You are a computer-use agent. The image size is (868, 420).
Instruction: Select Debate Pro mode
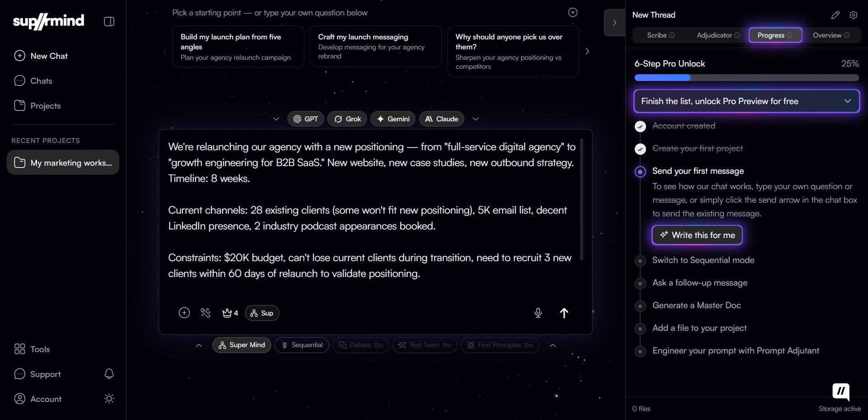click(361, 345)
